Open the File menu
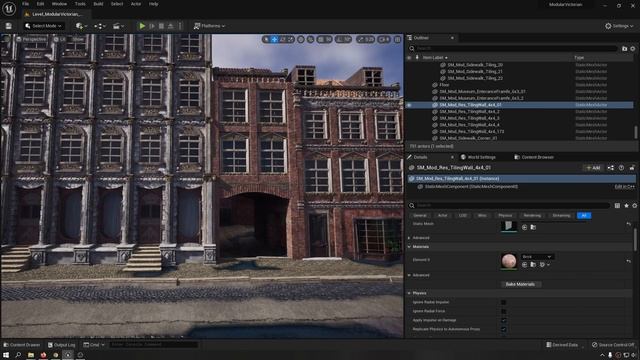This screenshot has height=360, width=640. (25, 4)
